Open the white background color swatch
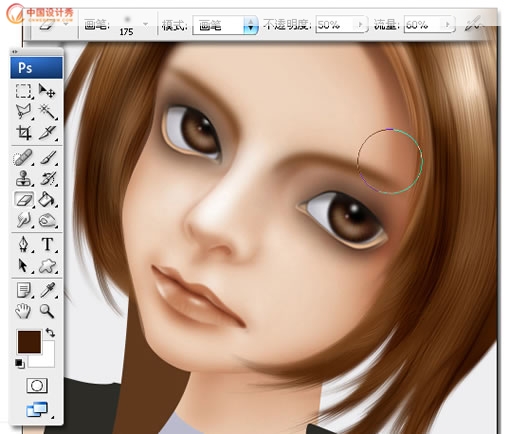510x434 pixels. click(47, 359)
